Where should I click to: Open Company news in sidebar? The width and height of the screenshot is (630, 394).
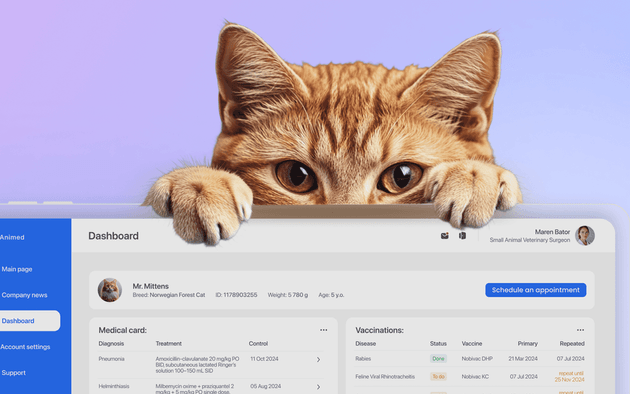24,295
